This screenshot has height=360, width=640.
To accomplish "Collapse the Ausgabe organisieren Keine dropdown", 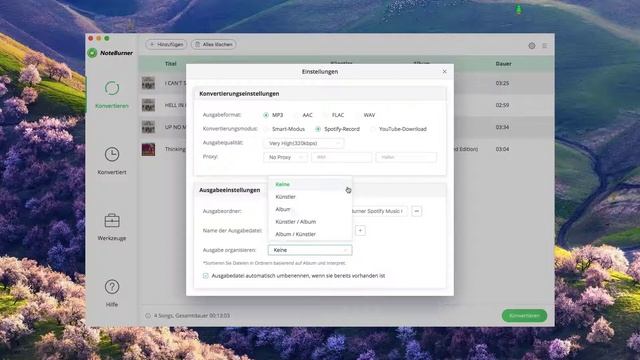I will [x=310, y=250].
